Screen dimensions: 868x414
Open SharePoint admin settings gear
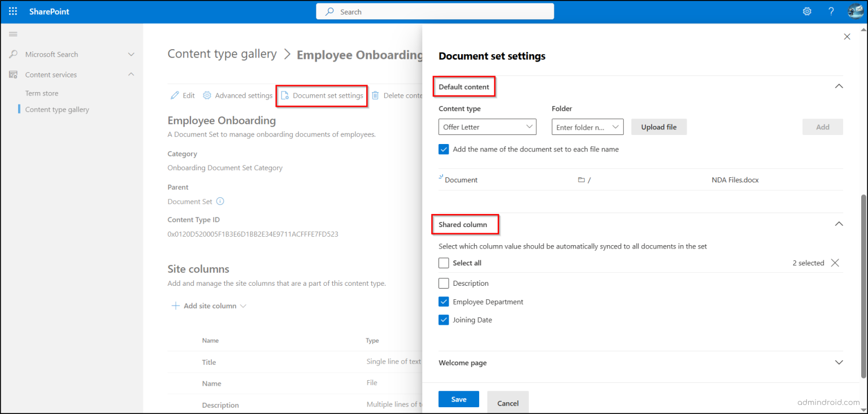pos(807,11)
